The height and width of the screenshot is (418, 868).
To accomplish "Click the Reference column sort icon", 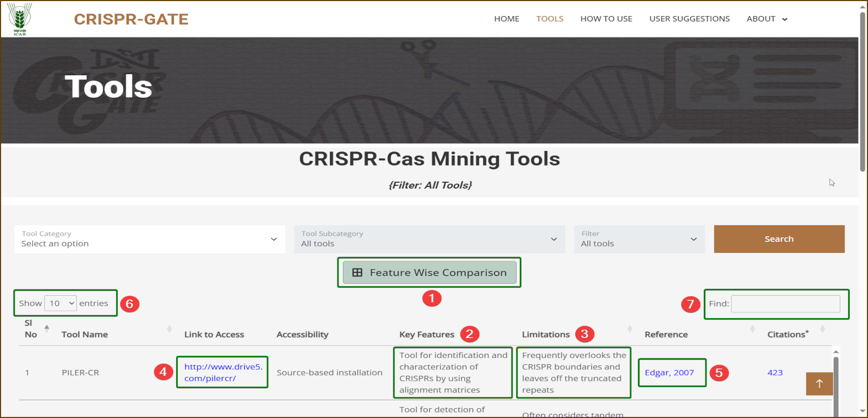I will click(752, 329).
